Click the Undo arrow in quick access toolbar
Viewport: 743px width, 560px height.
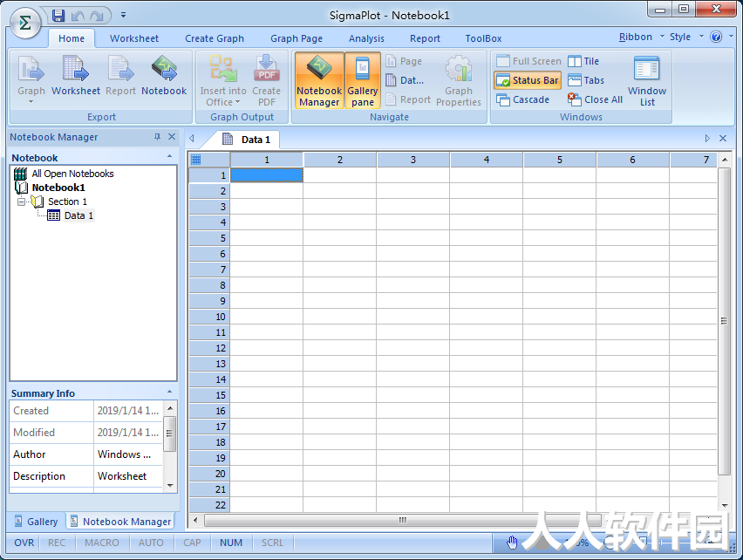pos(78,16)
